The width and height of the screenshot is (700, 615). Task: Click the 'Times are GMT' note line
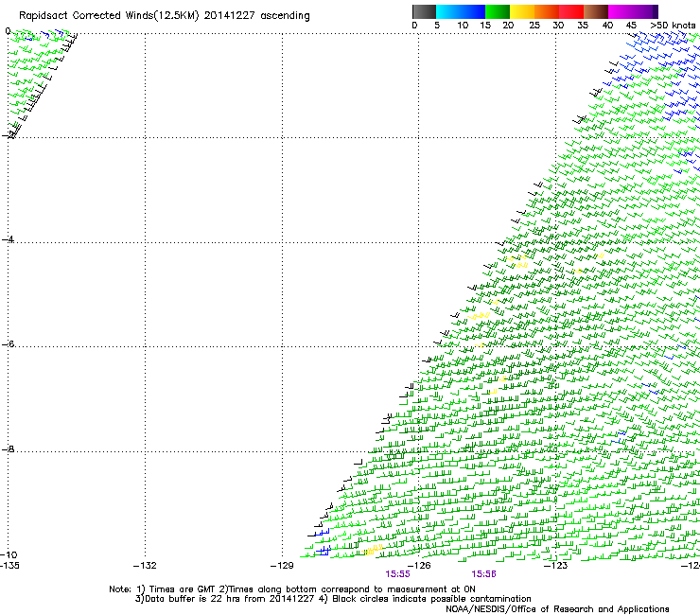pos(292,589)
